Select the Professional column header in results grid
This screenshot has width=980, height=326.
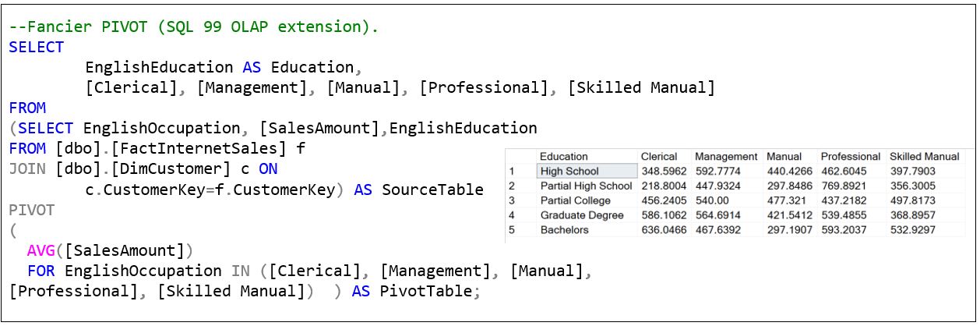(850, 157)
